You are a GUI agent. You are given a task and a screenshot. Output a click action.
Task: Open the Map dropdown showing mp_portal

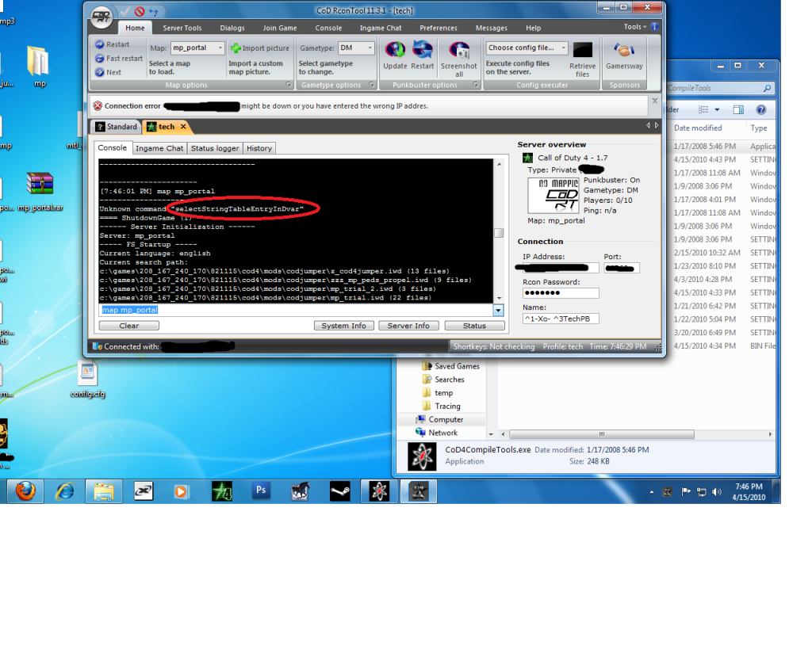(x=220, y=48)
